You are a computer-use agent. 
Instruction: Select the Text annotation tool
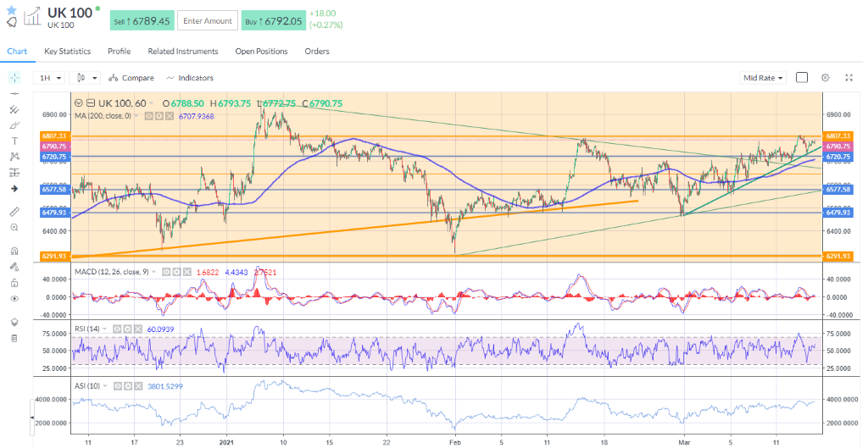tap(14, 141)
